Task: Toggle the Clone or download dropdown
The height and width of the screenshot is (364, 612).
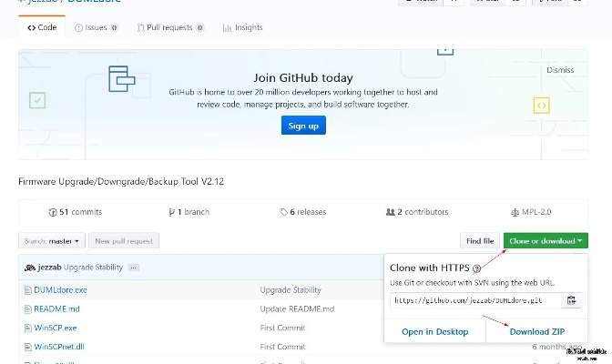Action: pos(546,241)
